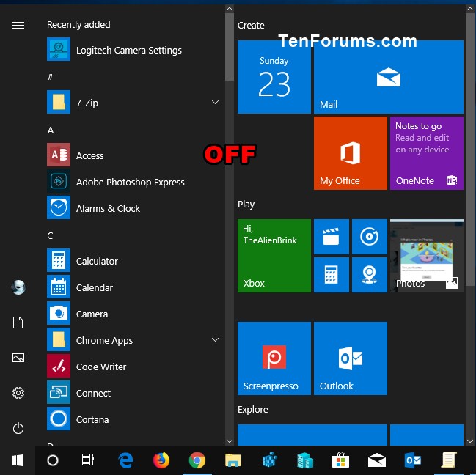Screen dimensions: 476x475
Task: Click tiles pane scroll down arrow
Action: [470, 441]
